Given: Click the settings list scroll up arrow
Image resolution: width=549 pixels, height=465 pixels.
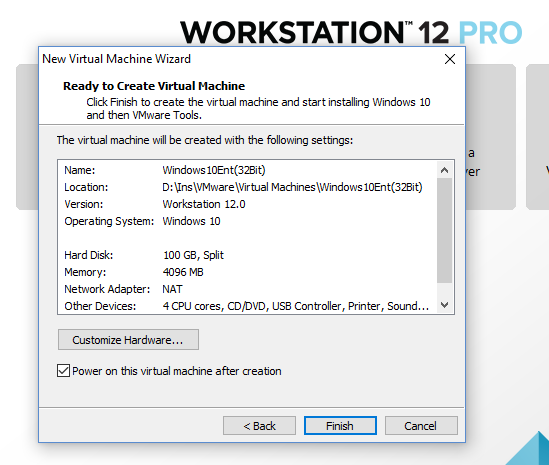Looking at the screenshot, I should [445, 170].
